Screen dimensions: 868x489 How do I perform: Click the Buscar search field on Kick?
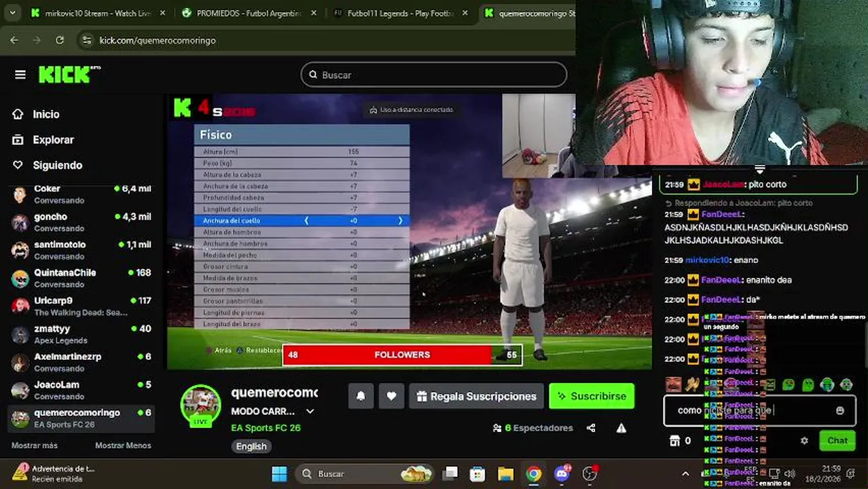click(x=434, y=75)
